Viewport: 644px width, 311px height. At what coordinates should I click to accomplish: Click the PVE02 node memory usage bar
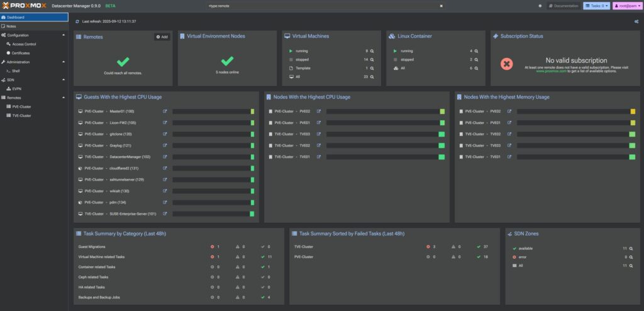576,111
